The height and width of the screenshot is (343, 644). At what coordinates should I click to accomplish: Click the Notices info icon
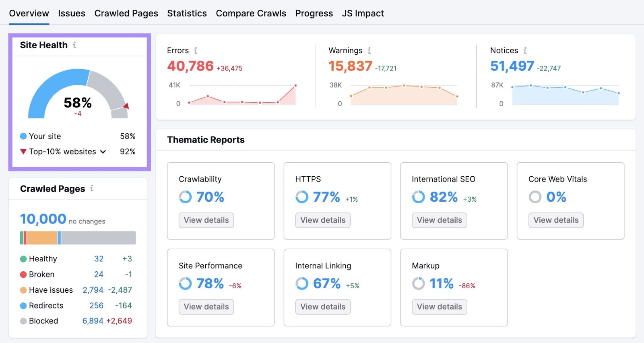(525, 51)
